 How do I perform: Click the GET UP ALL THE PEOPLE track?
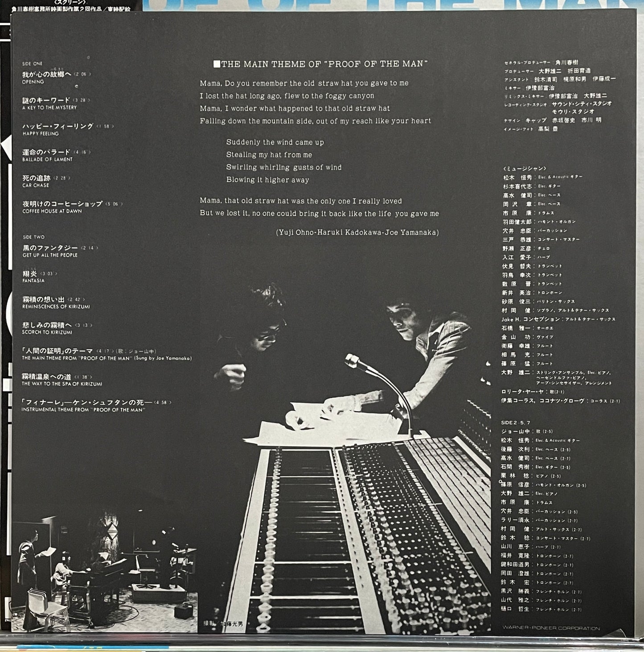click(x=50, y=255)
